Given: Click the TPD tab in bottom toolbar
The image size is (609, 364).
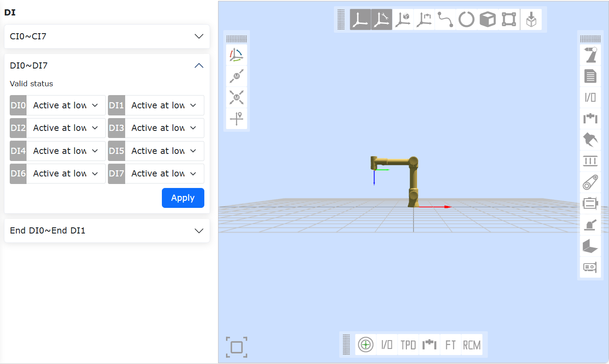Looking at the screenshot, I should click(408, 345).
